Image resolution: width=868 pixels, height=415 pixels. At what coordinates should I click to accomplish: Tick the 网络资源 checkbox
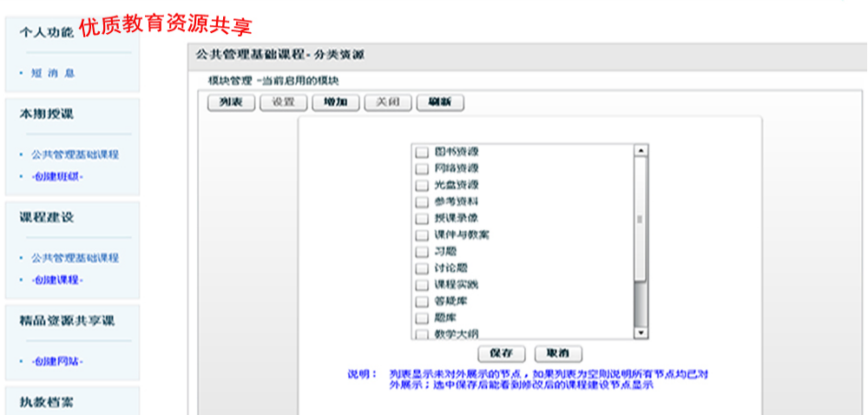(422, 168)
